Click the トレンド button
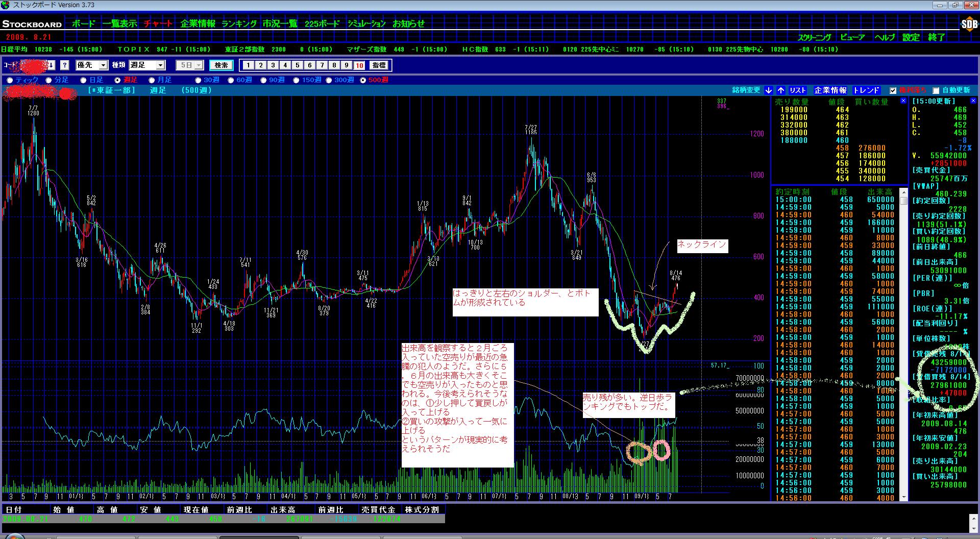The width and height of the screenshot is (980, 539). (866, 90)
